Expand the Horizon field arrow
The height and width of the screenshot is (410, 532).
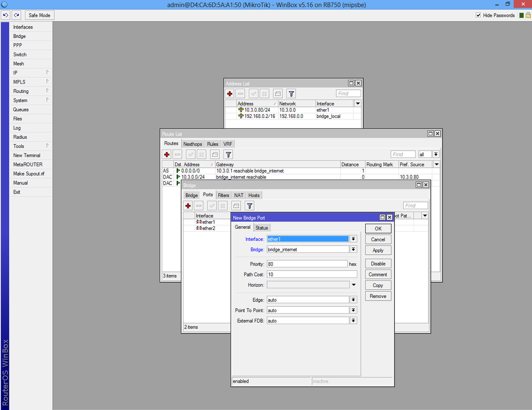tap(353, 285)
